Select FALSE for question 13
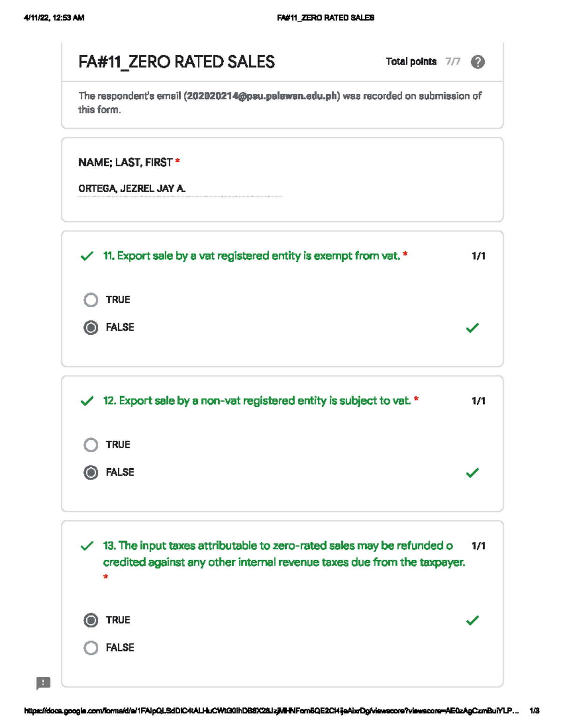 pos(91,648)
